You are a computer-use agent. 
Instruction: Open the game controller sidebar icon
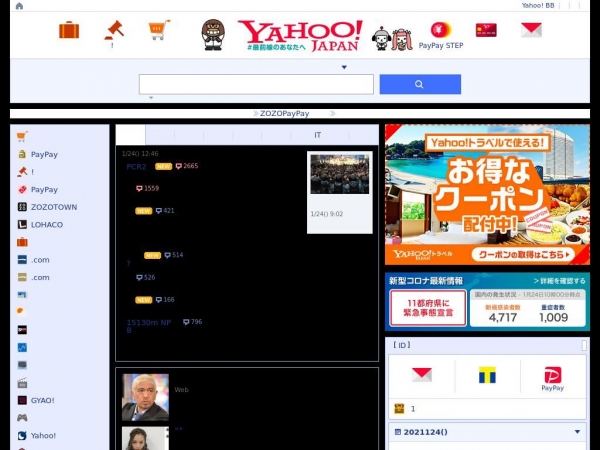coord(22,418)
